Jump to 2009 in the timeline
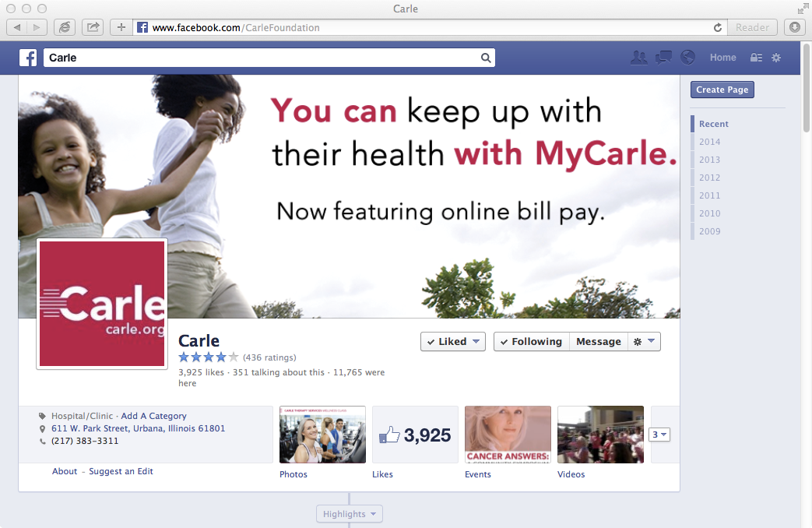 pos(709,231)
